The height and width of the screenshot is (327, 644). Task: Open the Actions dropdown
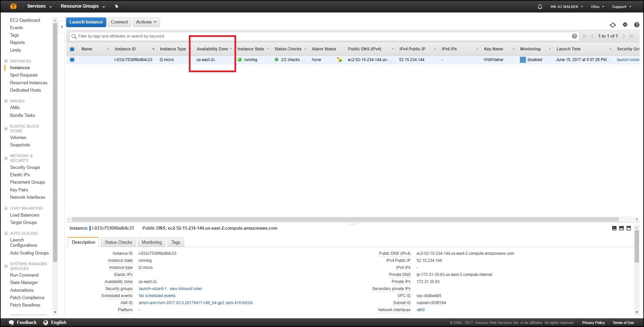[146, 22]
